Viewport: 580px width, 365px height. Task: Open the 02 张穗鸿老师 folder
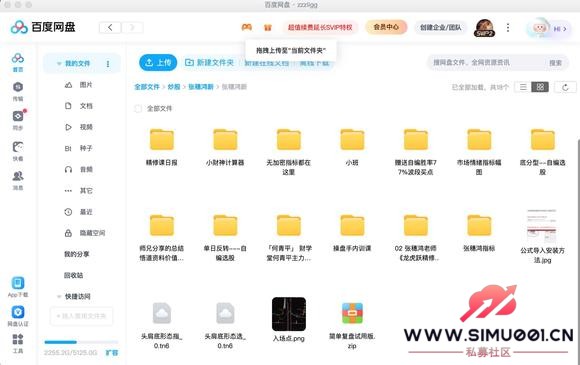[x=415, y=238]
